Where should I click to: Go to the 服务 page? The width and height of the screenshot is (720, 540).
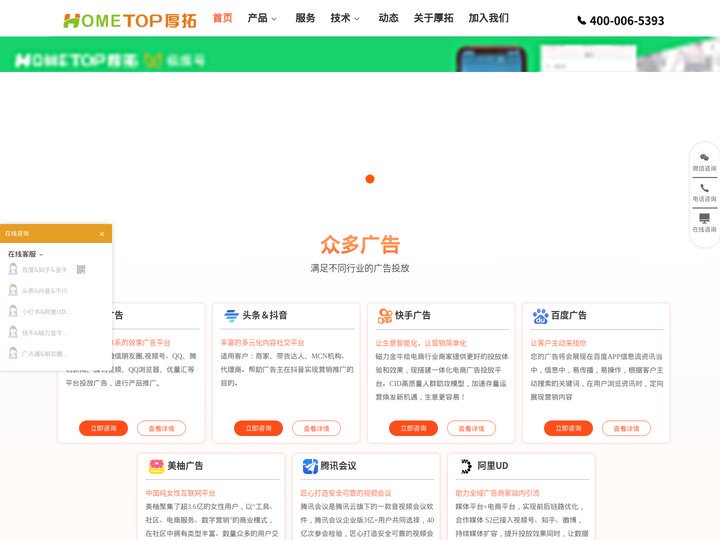click(x=305, y=18)
